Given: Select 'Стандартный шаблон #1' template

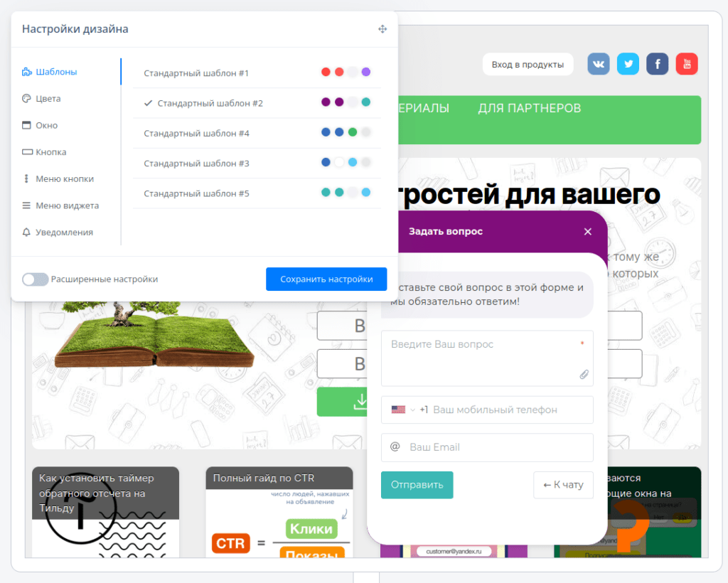Looking at the screenshot, I should pos(196,73).
